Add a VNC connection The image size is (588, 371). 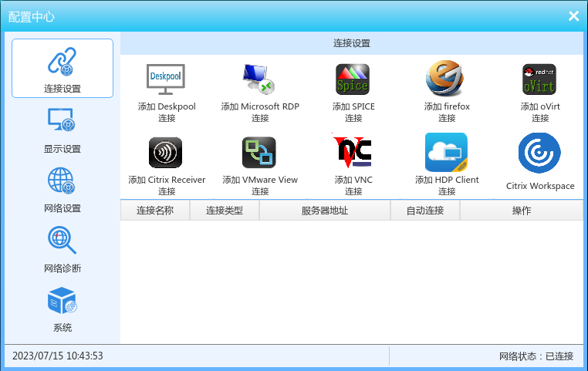(x=353, y=165)
